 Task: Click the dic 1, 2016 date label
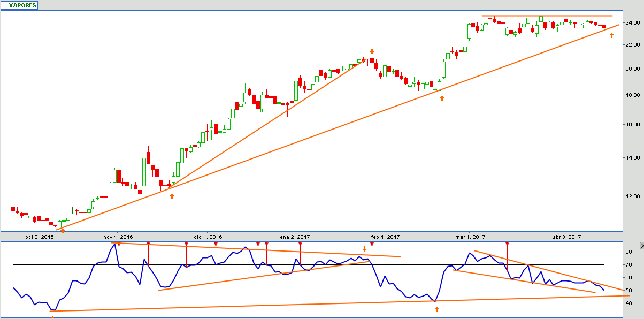point(208,237)
